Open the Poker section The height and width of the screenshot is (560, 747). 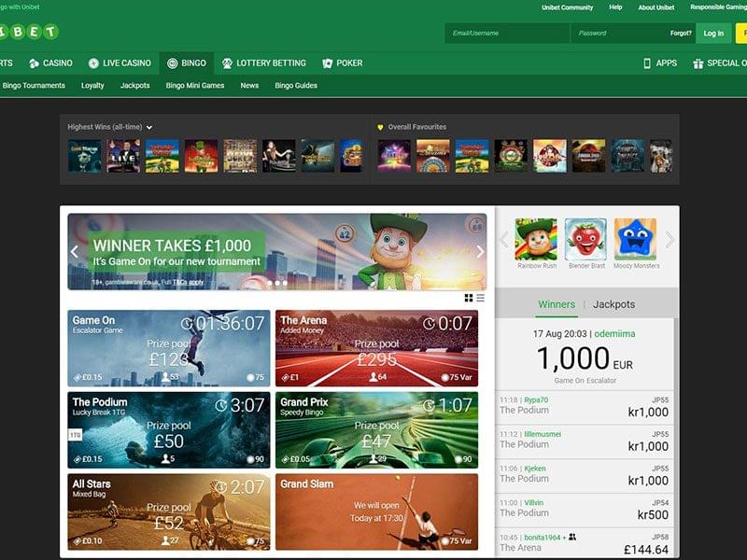click(x=343, y=63)
